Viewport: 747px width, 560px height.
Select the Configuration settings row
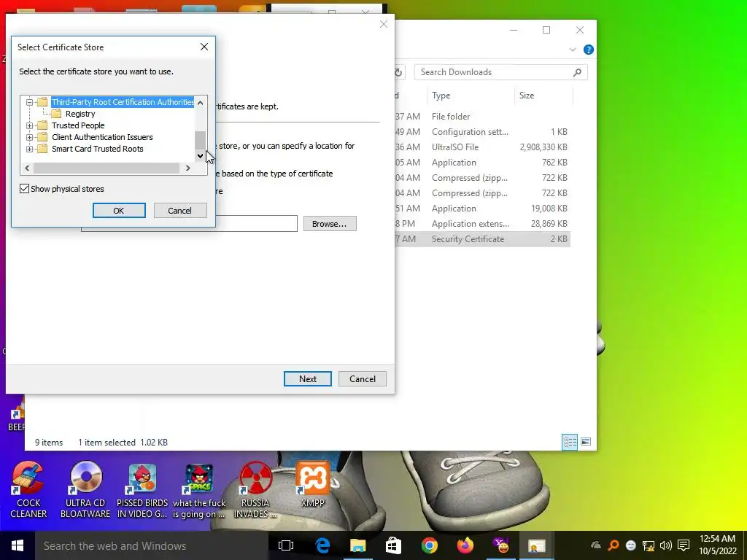pos(482,132)
